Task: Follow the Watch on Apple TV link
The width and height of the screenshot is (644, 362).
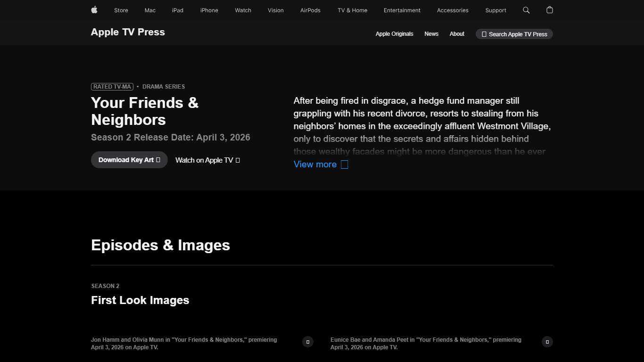Action: [204, 160]
